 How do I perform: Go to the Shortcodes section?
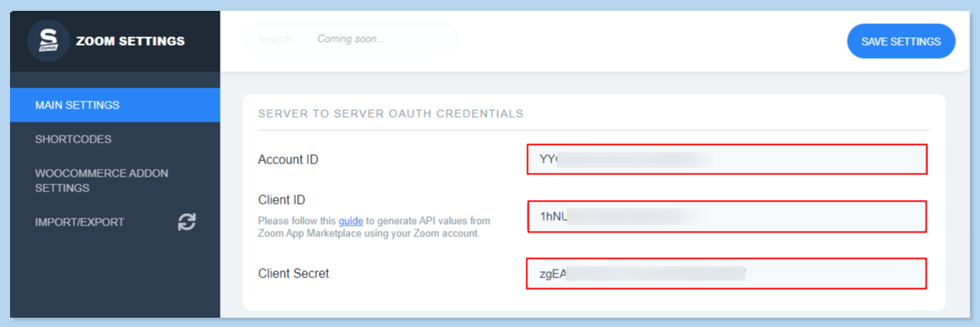click(74, 139)
